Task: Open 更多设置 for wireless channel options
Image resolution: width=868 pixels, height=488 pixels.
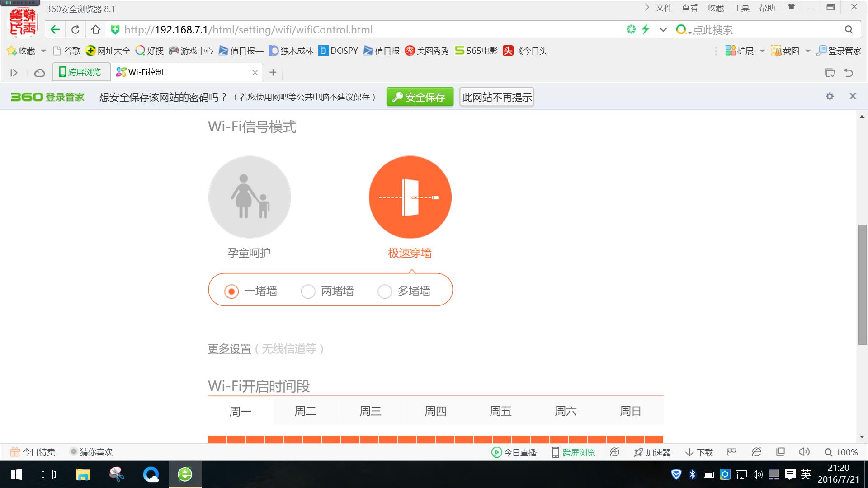Action: click(x=229, y=349)
